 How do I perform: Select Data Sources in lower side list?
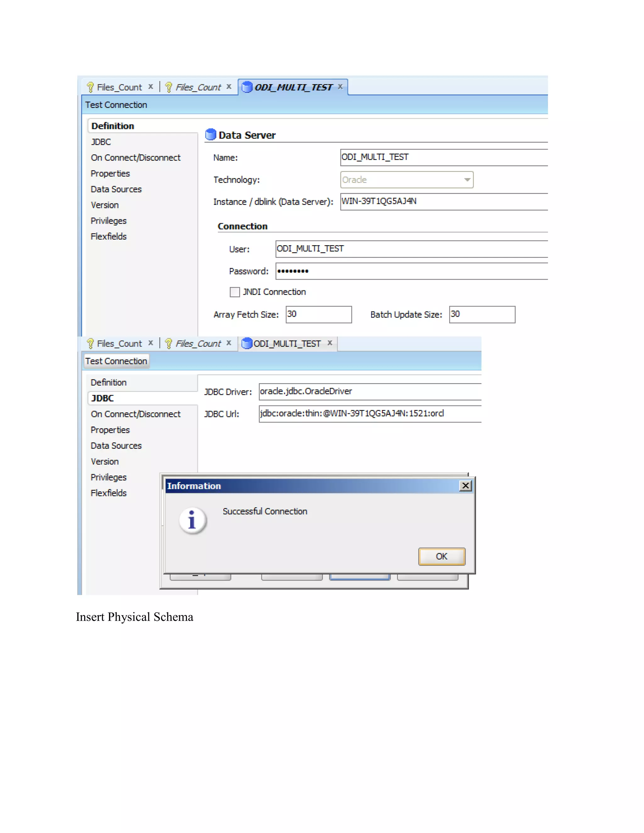[116, 445]
